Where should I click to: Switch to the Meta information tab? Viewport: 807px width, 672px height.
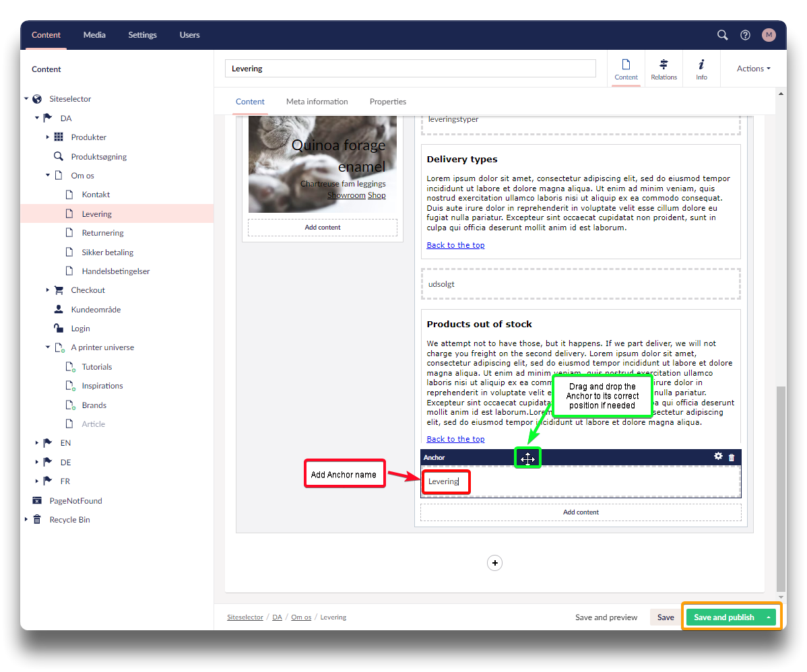(317, 102)
